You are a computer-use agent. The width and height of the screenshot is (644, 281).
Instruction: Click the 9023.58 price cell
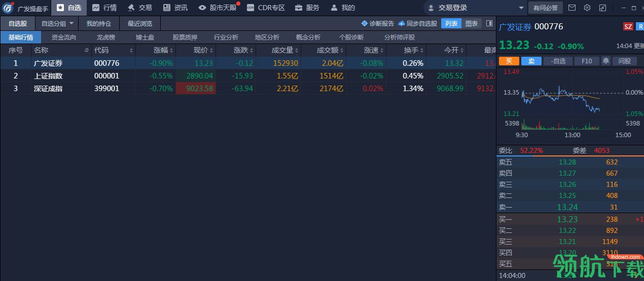pyautogui.click(x=196, y=89)
